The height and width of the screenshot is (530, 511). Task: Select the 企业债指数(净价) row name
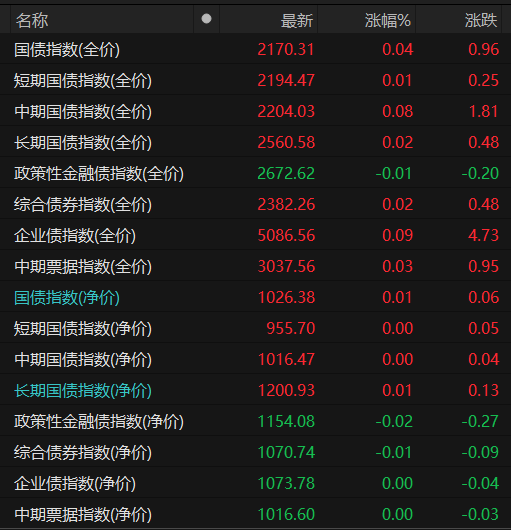coord(75,484)
